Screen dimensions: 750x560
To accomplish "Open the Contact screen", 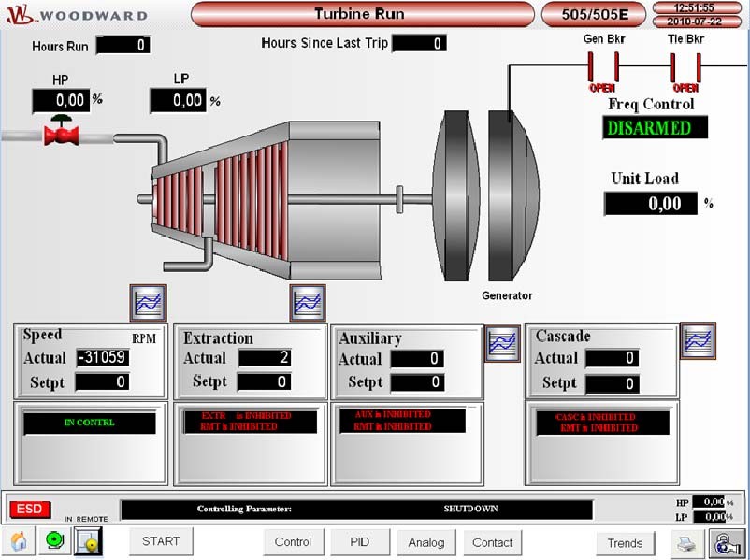I will [x=492, y=543].
